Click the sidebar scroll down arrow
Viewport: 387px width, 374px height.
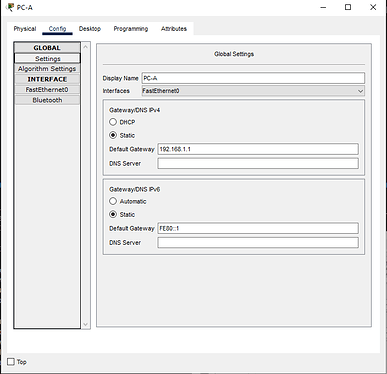(86, 324)
